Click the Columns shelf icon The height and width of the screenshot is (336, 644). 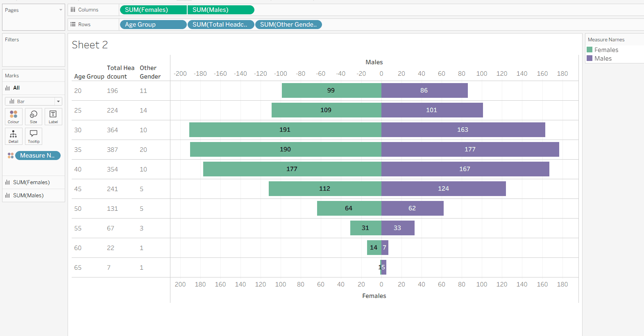[x=73, y=10]
